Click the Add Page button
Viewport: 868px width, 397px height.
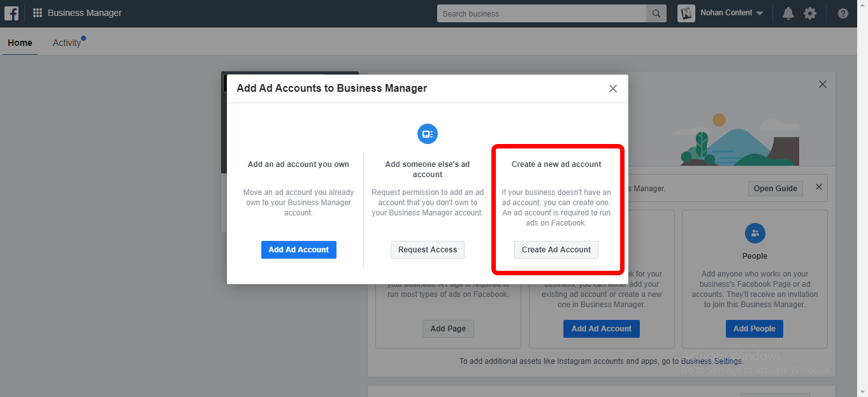coord(448,329)
